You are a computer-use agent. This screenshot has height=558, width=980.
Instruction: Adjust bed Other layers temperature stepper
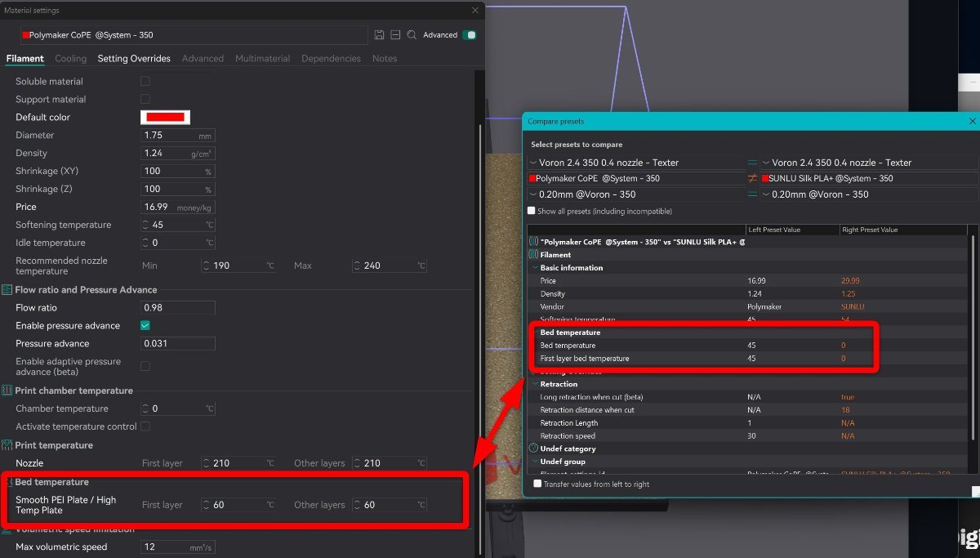[358, 505]
